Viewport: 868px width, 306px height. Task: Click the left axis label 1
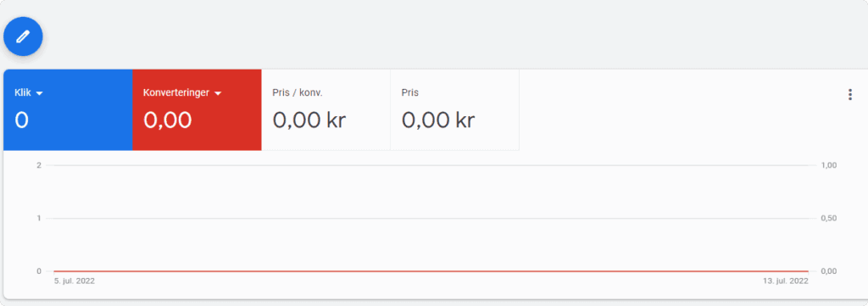pyautogui.click(x=39, y=218)
